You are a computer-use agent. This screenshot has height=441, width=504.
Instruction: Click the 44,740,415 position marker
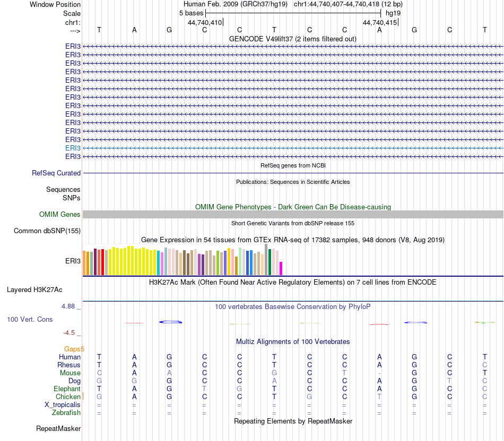point(380,22)
